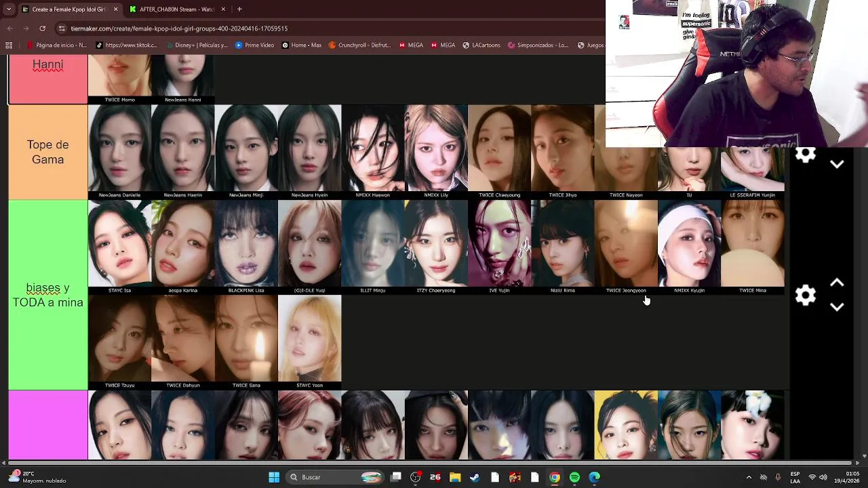The height and width of the screenshot is (488, 868).
Task: Select ITZY Chaeryeong image
Action: (436, 247)
